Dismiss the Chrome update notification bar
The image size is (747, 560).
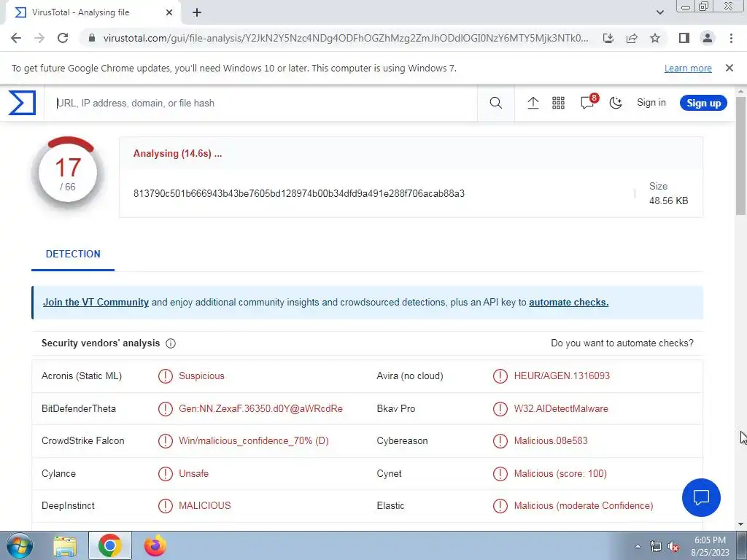[729, 68]
